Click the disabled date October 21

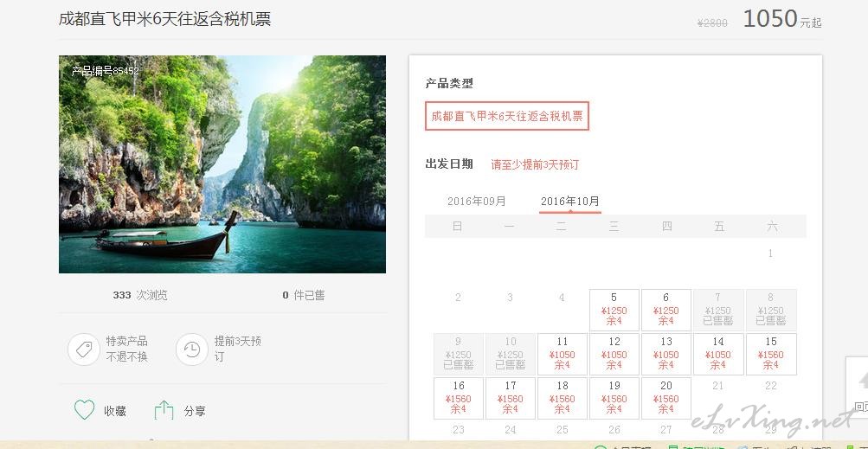[718, 385]
